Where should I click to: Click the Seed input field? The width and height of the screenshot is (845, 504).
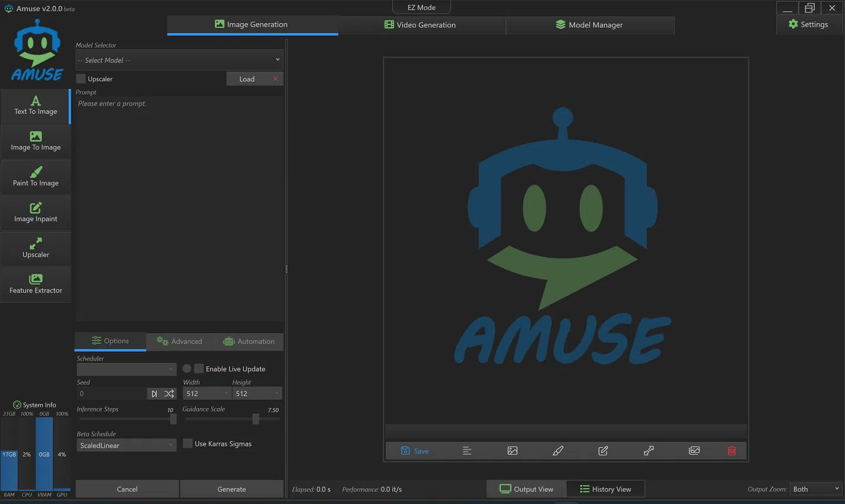pyautogui.click(x=112, y=394)
